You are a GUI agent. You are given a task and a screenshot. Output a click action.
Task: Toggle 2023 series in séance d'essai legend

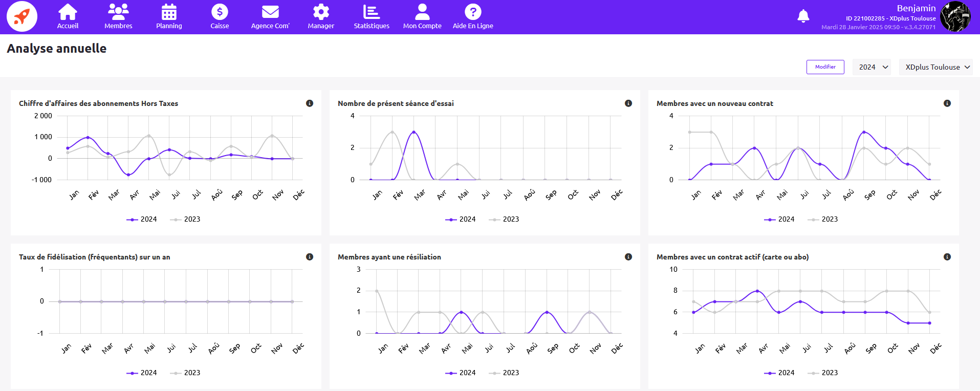tap(504, 219)
